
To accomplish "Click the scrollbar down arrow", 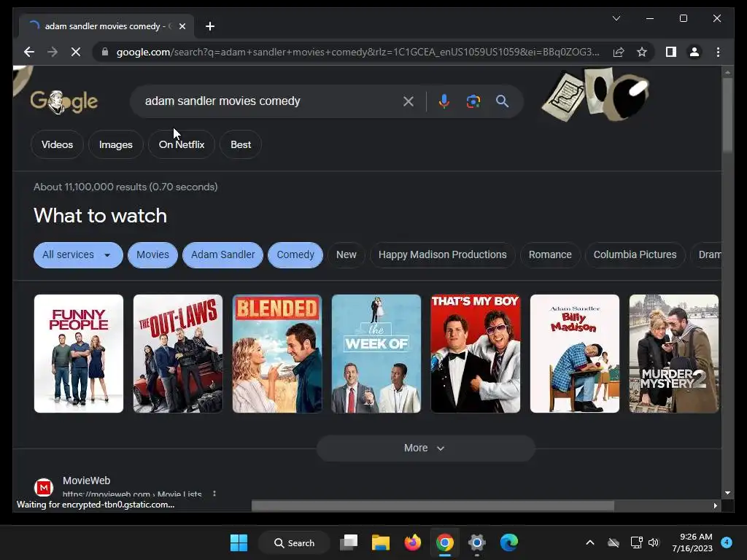I will [x=727, y=493].
